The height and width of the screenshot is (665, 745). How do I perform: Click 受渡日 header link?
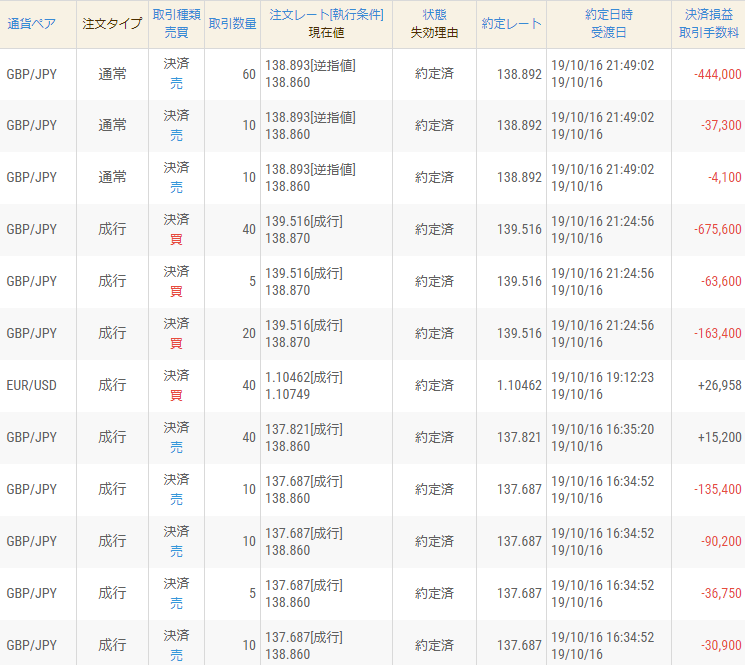pos(609,33)
